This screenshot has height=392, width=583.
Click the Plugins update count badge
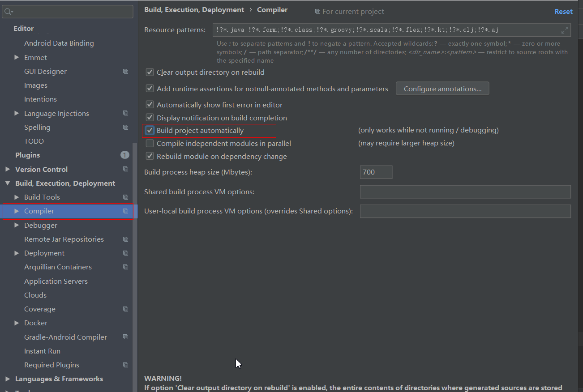click(x=125, y=155)
